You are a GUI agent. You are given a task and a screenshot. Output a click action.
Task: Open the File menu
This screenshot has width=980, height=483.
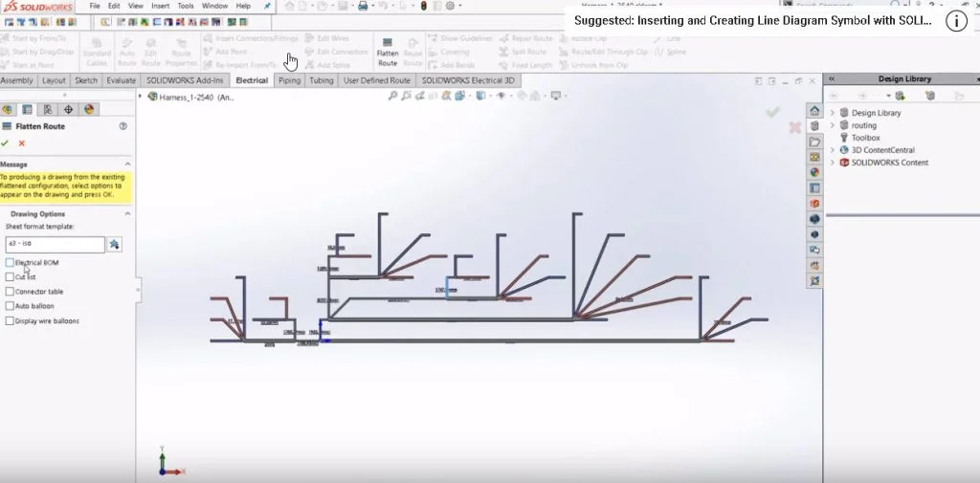coord(95,6)
